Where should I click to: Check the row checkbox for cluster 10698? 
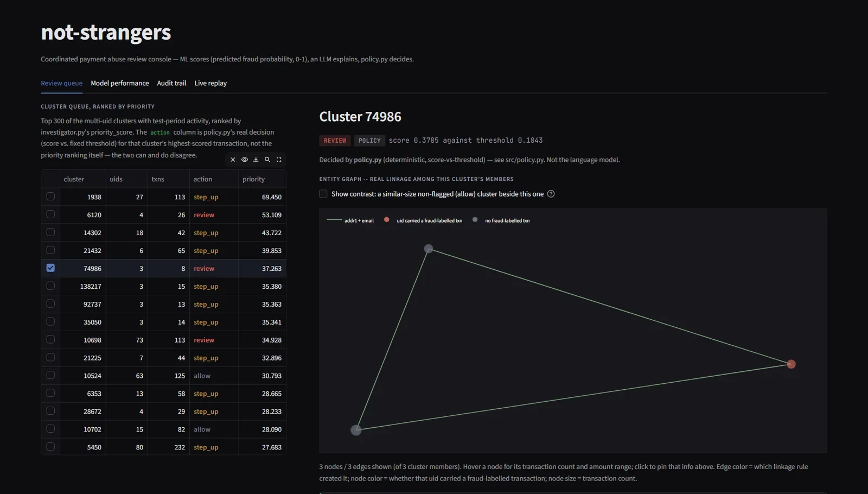[x=50, y=339]
